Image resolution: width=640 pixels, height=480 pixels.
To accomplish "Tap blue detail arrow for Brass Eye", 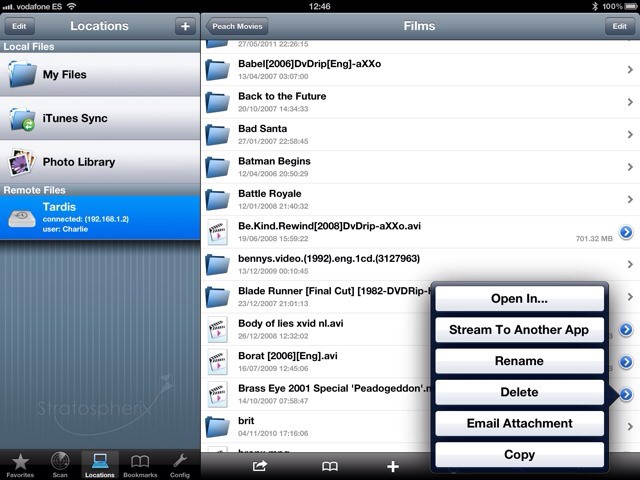I will 626,394.
